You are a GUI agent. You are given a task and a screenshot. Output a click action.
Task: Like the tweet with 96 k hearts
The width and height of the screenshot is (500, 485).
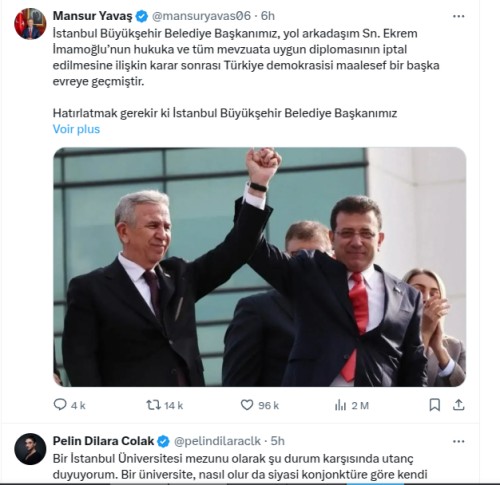pyautogui.click(x=260, y=405)
